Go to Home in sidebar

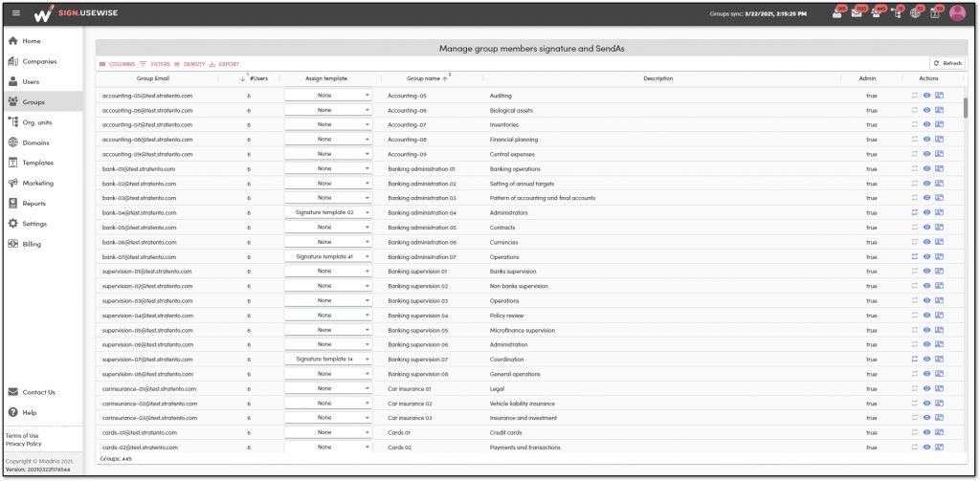[42, 41]
